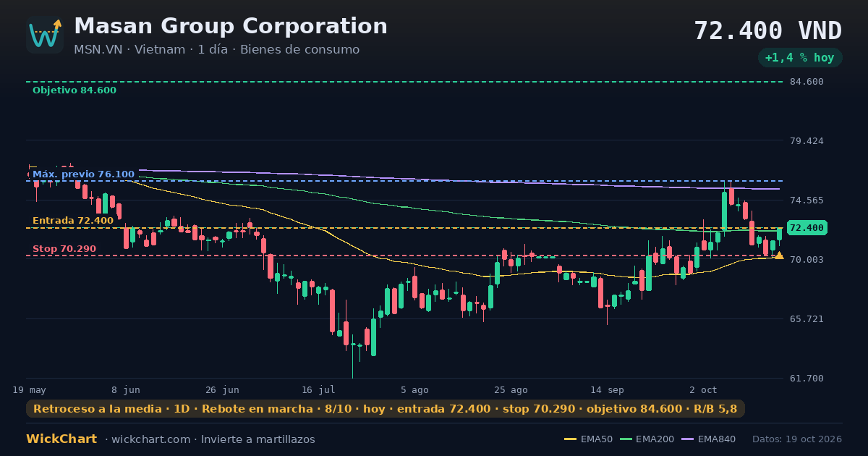Click the Masan Group Corporation title

pos(231,26)
